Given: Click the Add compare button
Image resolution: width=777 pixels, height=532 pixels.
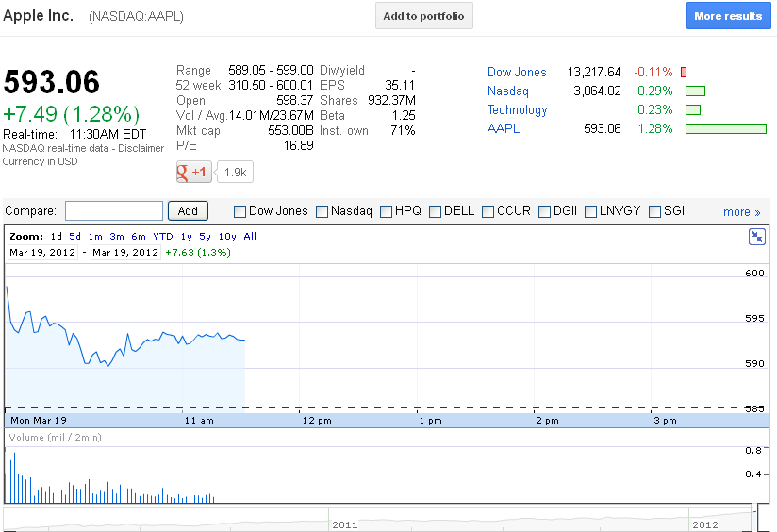Looking at the screenshot, I should click(188, 210).
